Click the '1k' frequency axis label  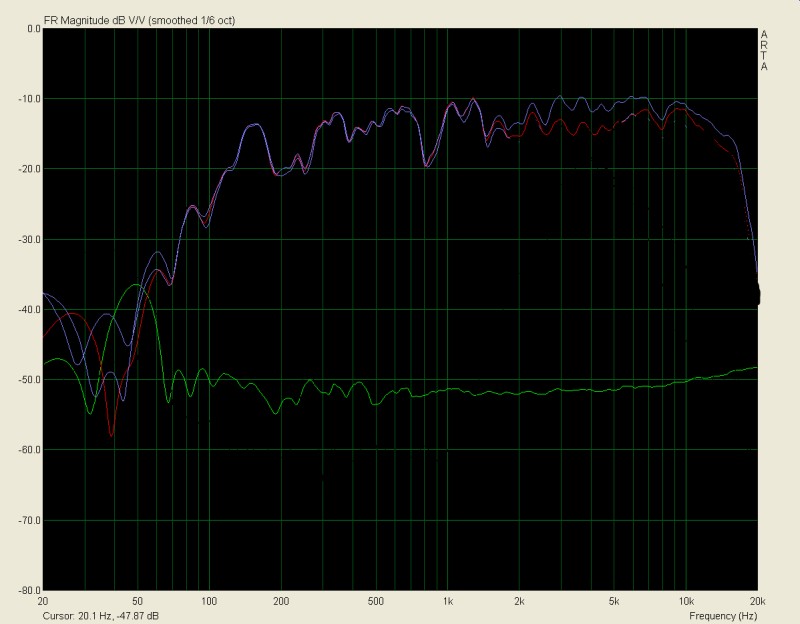(x=447, y=602)
